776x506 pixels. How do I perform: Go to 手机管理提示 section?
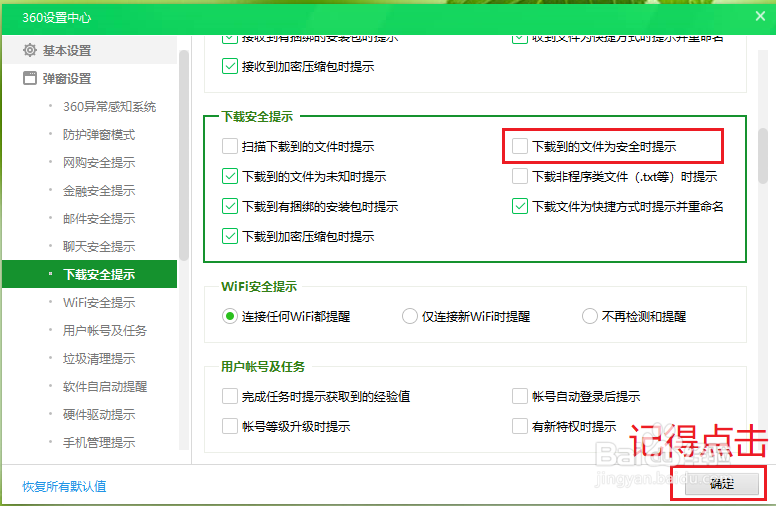[x=99, y=442]
